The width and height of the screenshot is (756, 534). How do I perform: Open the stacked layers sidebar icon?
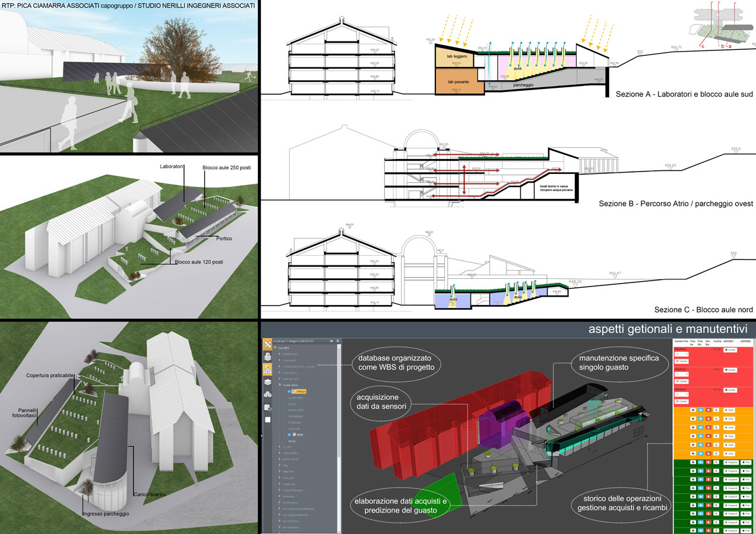[267, 382]
